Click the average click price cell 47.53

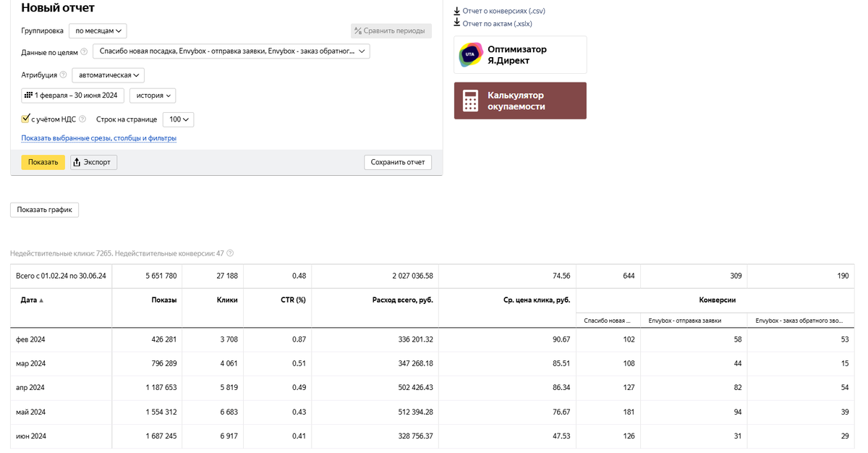[x=561, y=436]
